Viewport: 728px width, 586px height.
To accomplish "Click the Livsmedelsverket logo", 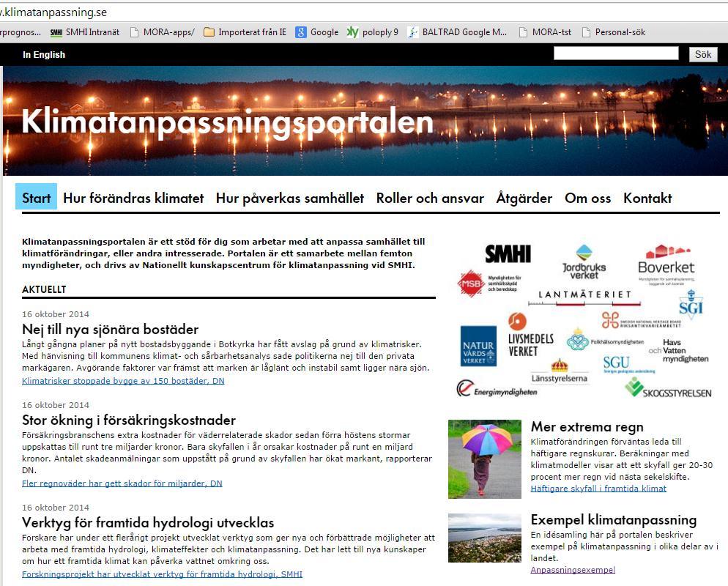I will (x=530, y=335).
